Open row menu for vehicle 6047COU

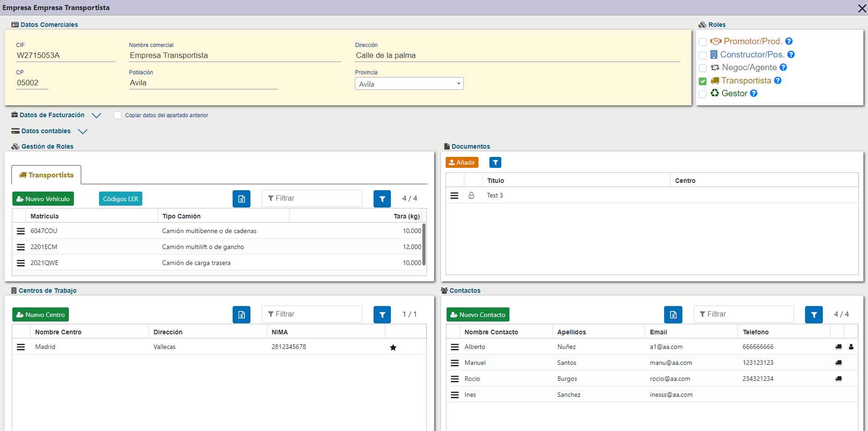coord(21,231)
